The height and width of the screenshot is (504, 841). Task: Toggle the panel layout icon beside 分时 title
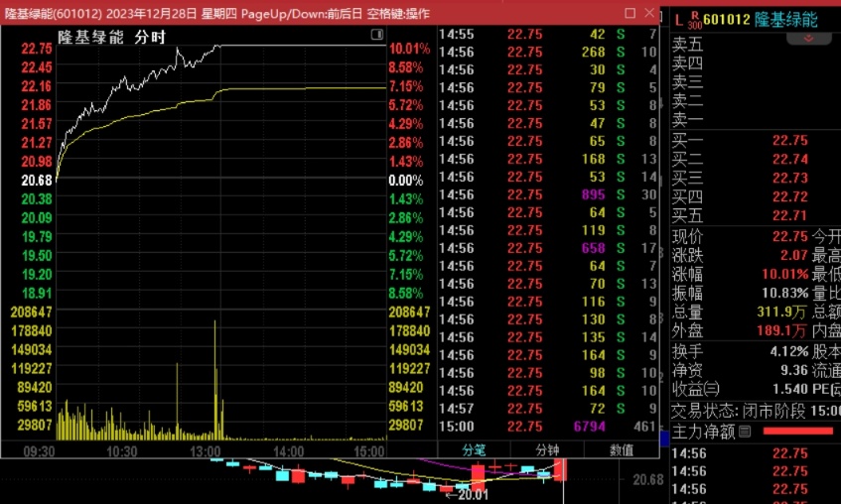point(377,35)
